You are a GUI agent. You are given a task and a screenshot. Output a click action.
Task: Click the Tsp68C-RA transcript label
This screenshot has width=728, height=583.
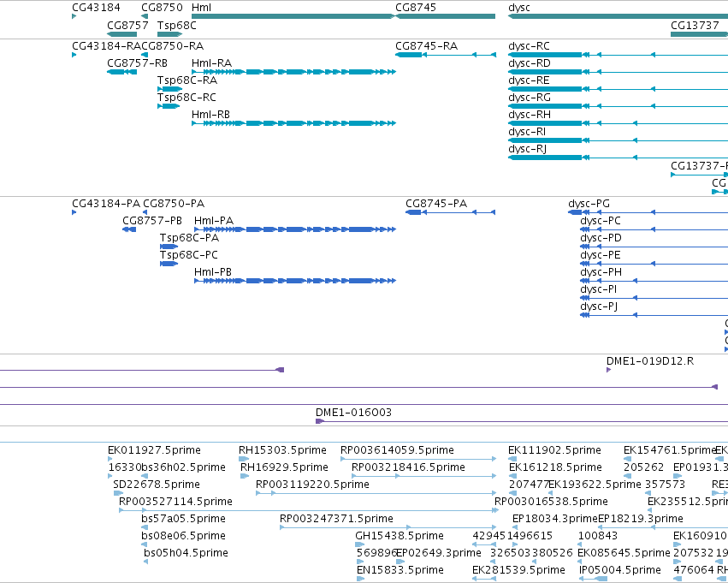tap(187, 80)
